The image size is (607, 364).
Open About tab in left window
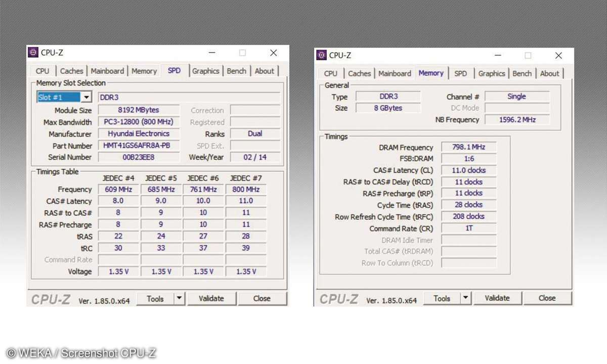tap(264, 71)
